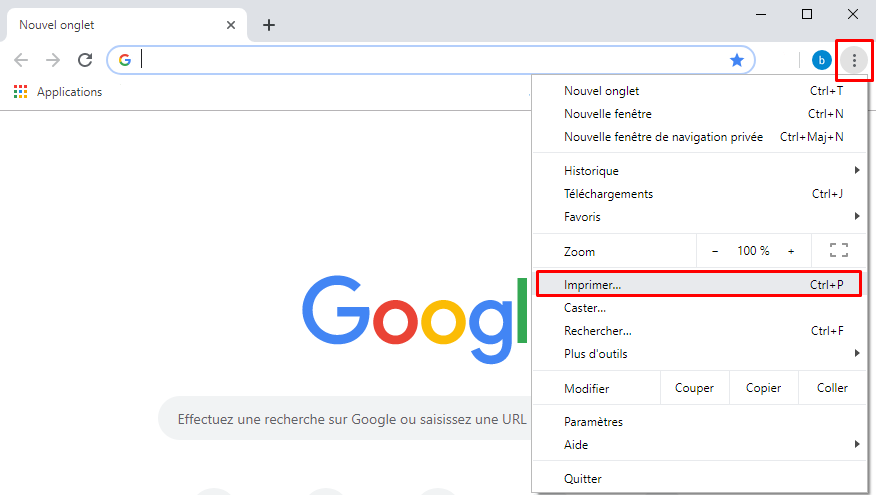Maximize the Chrome window
876x497 pixels.
pyautogui.click(x=807, y=14)
